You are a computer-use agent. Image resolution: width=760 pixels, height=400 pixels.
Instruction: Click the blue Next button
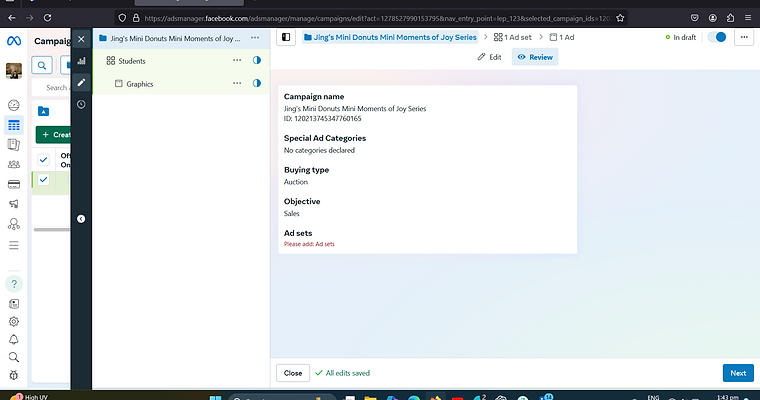[738, 373]
